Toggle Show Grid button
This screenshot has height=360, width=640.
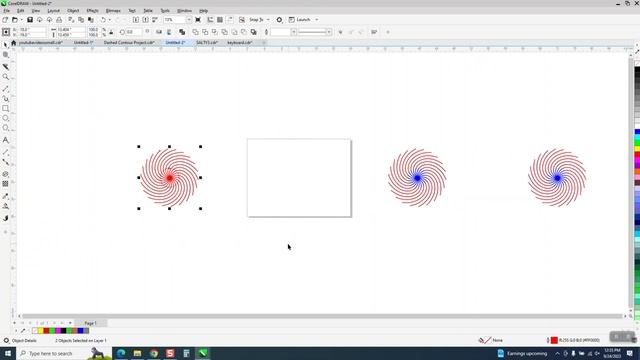click(x=220, y=20)
